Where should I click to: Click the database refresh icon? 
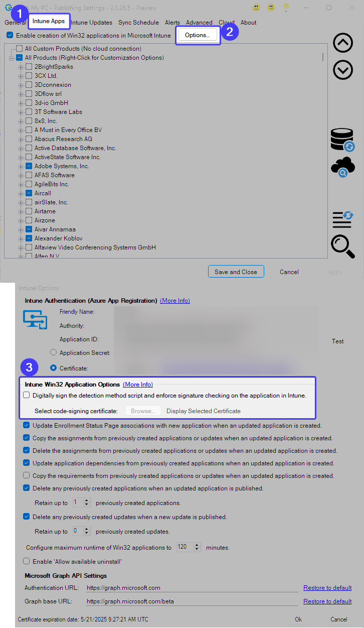click(x=343, y=140)
